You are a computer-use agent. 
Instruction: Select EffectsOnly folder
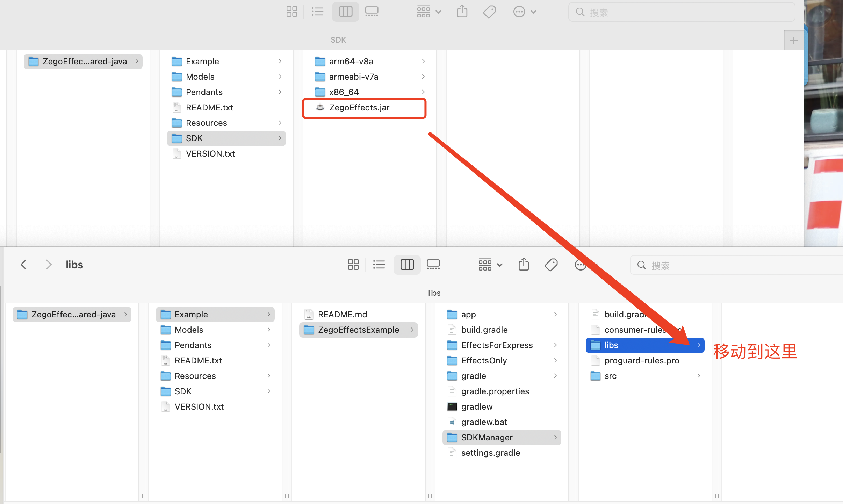point(502,361)
